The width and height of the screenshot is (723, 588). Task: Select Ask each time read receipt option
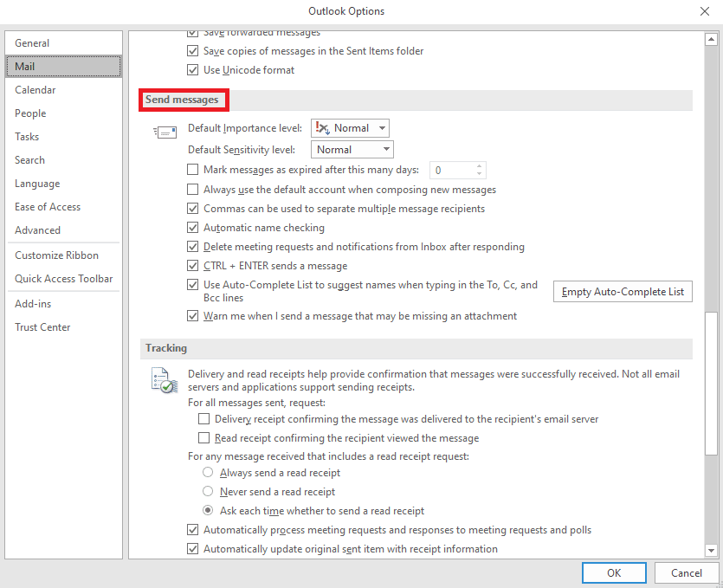click(208, 511)
